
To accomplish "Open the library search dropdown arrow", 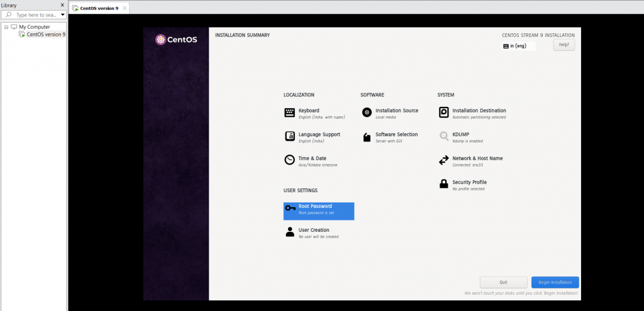I will [x=62, y=15].
